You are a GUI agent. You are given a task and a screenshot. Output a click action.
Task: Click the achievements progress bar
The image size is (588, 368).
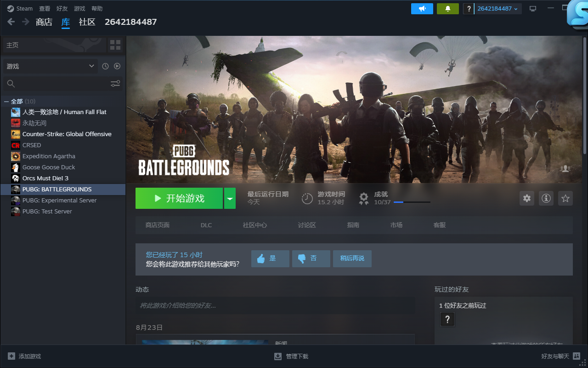coord(412,202)
